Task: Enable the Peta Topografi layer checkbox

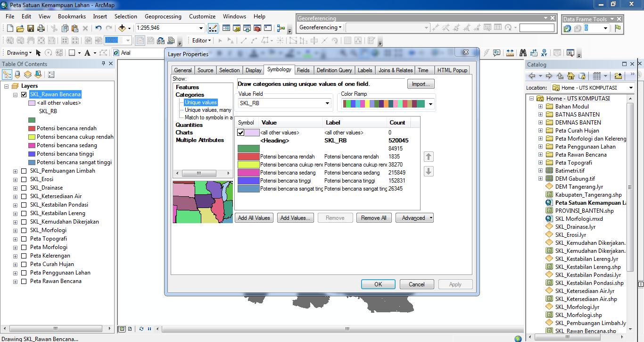Action: click(x=24, y=239)
